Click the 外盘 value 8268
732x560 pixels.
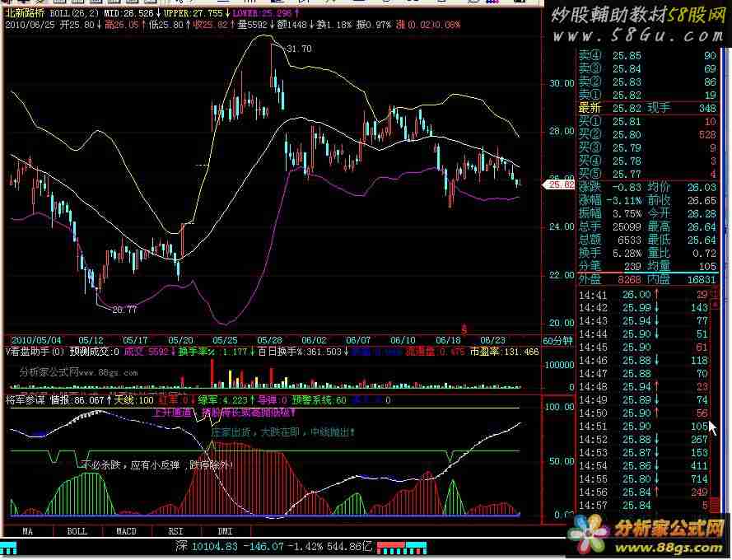point(629,279)
